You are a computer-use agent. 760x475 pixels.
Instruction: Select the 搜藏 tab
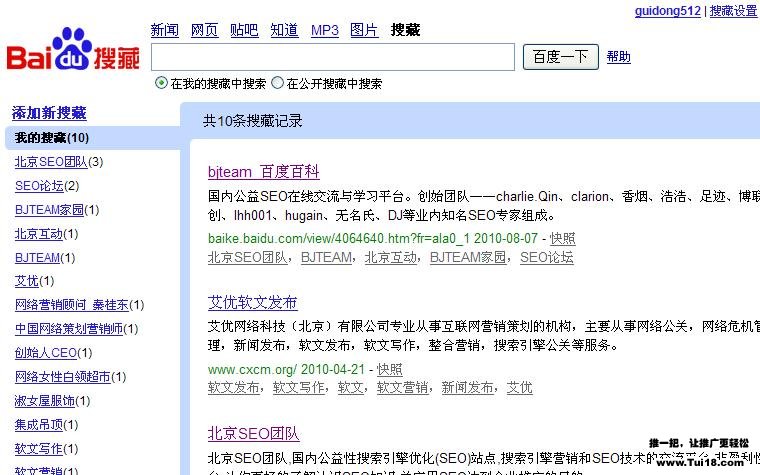click(x=405, y=30)
